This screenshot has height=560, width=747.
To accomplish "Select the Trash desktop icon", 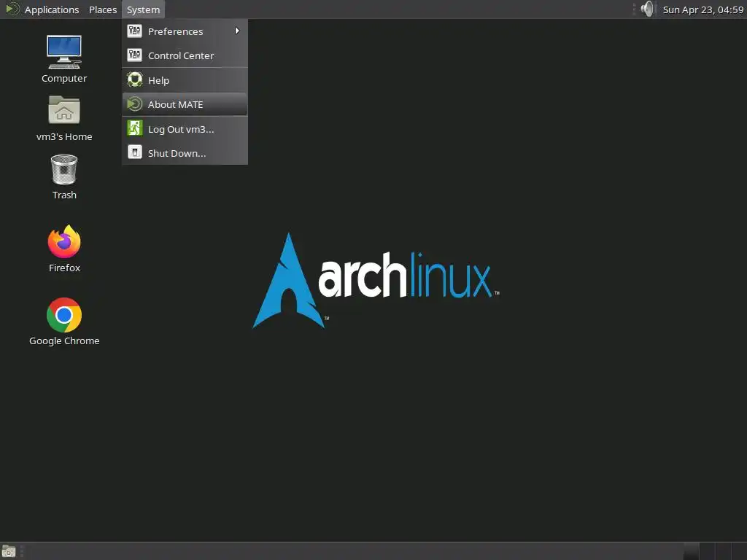I will pos(64,176).
